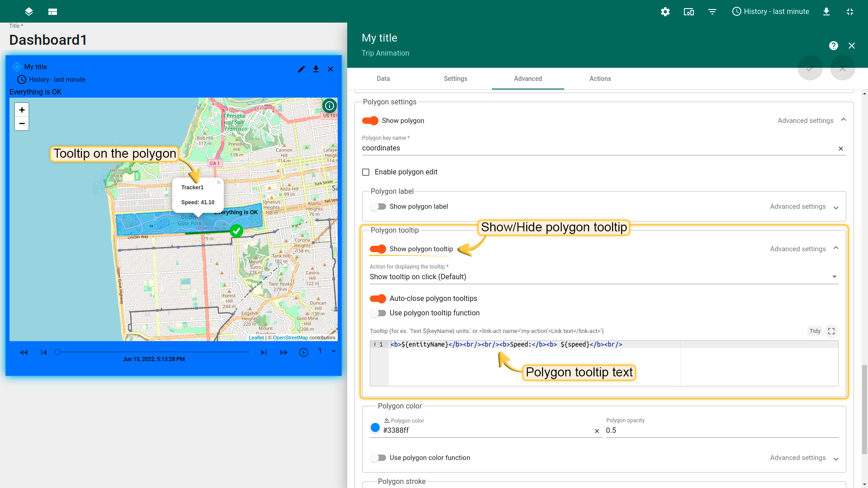Apply changes with checkmark button
The image size is (868, 488).
click(x=810, y=68)
